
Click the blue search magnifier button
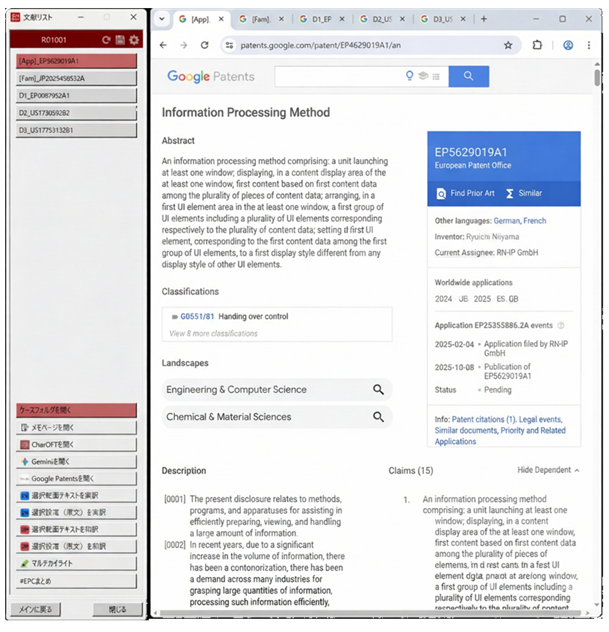click(468, 76)
